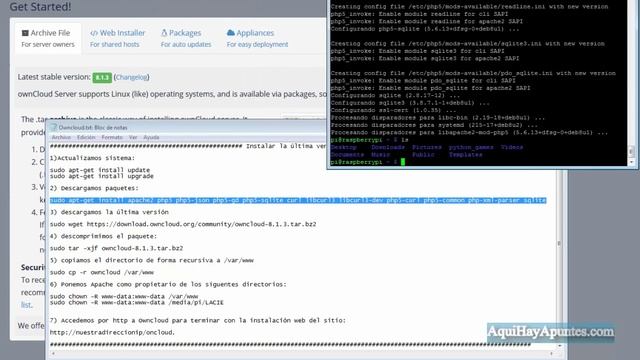Viewport: 640px width, 360px height.
Task: Click the highlighted apt-get install apache2 line
Action: 298,200
